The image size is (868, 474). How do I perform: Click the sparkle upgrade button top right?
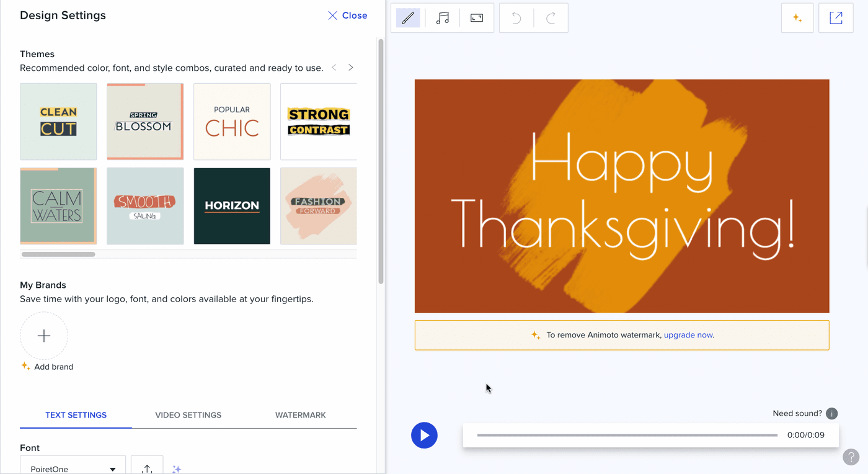tap(797, 18)
